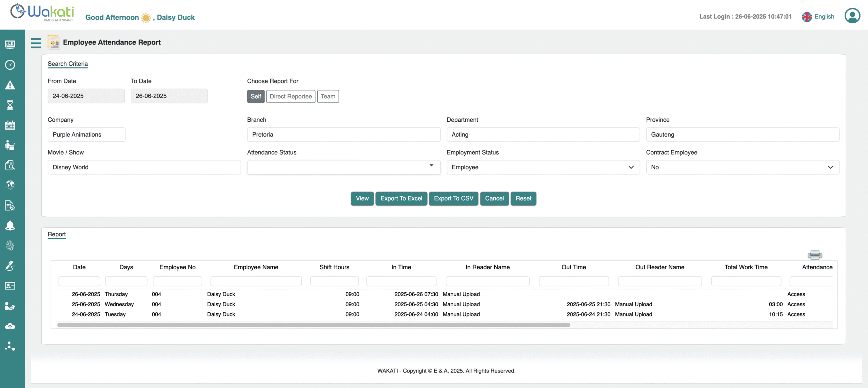Open the user profile avatar menu
868x388 pixels.
tap(852, 16)
